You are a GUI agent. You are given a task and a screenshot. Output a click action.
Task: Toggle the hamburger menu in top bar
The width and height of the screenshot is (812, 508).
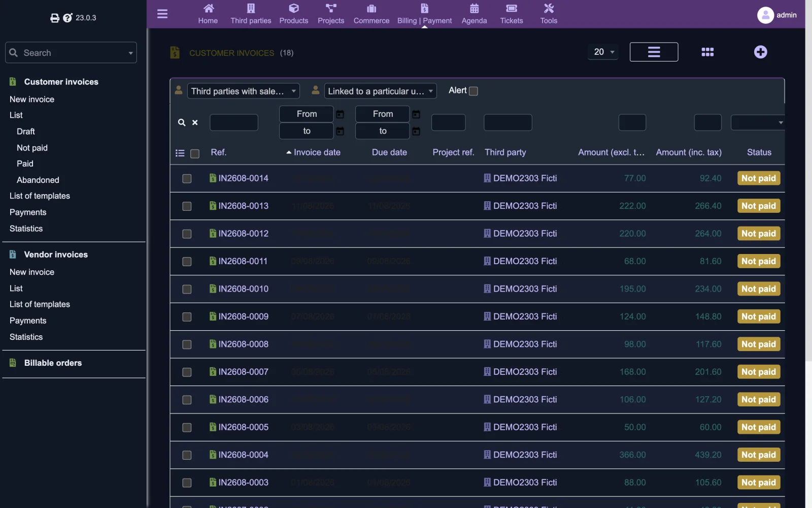tap(162, 14)
